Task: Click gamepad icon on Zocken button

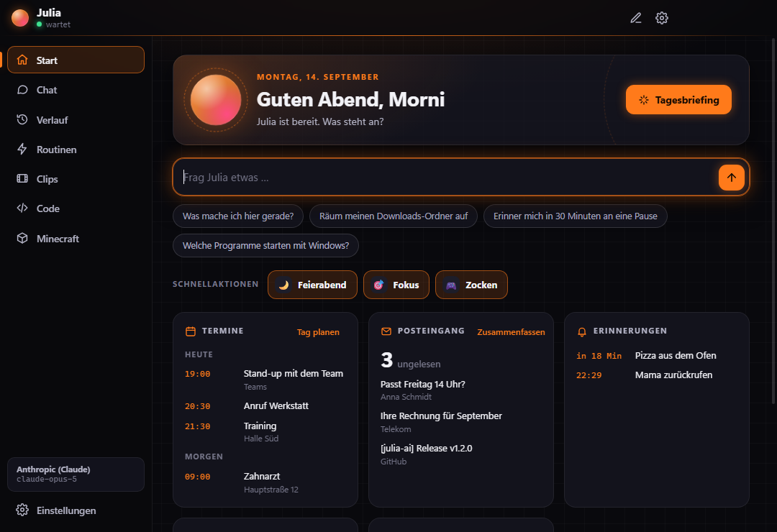Action: click(x=451, y=285)
